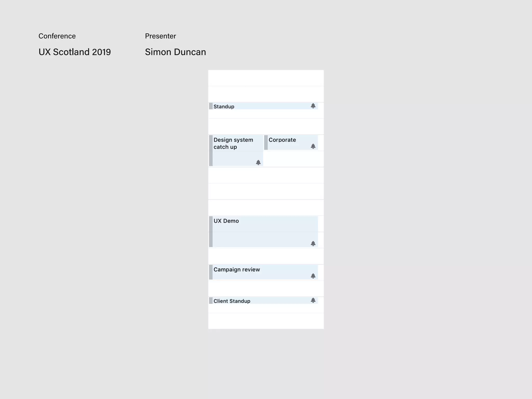Image resolution: width=532 pixels, height=399 pixels.
Task: Click the Client Standup bell icon
Action: tap(313, 300)
